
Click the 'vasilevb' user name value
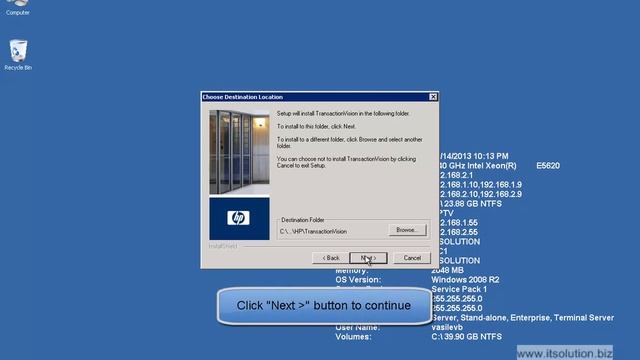[447, 327]
